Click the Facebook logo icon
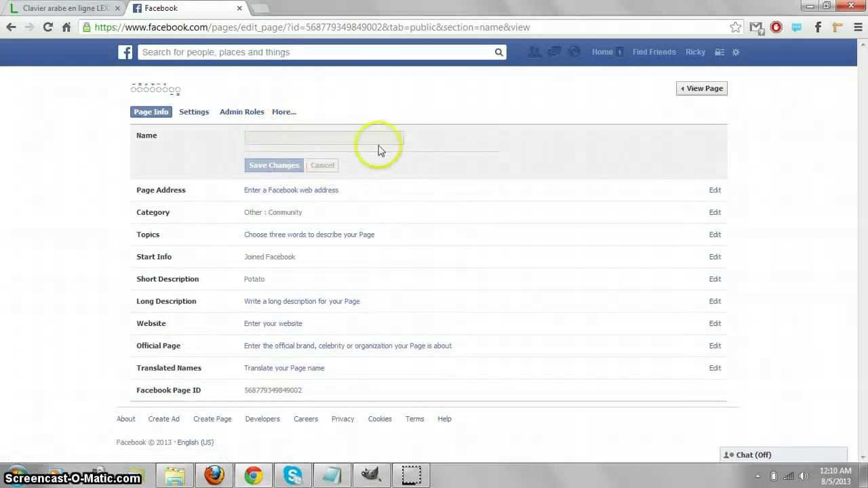This screenshot has width=868, height=488. click(125, 52)
